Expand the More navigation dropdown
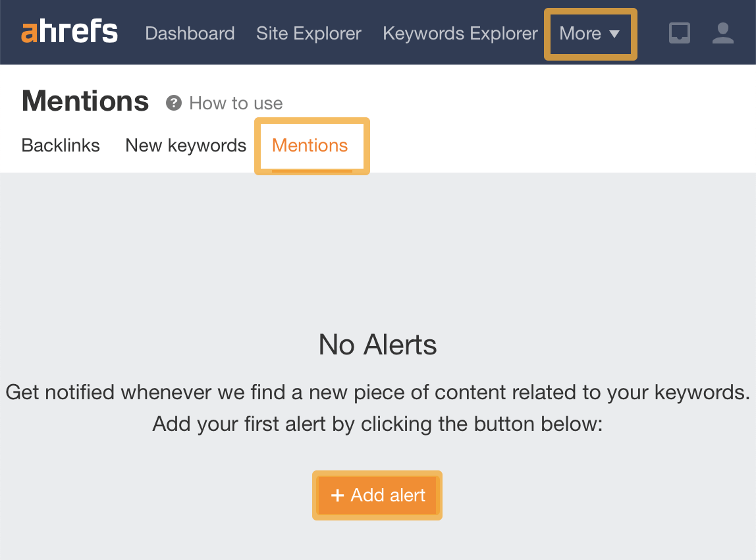Image resolution: width=756 pixels, height=560 pixels. point(589,33)
